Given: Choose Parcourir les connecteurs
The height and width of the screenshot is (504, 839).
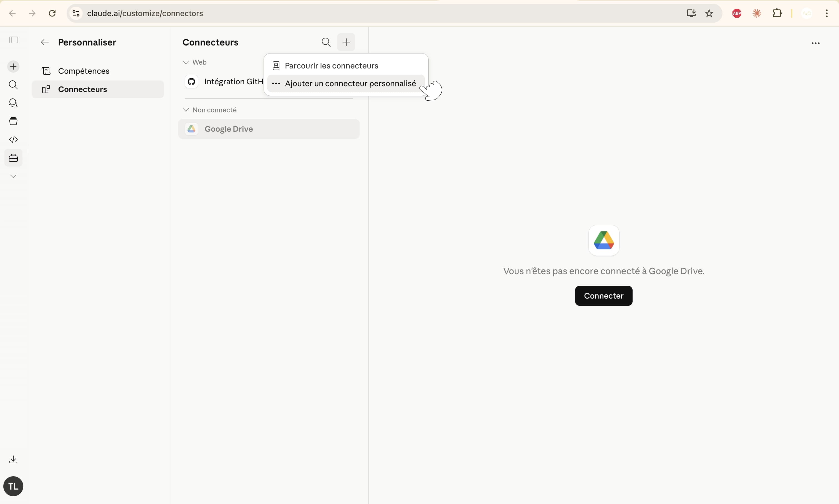Looking at the screenshot, I should coord(346,65).
